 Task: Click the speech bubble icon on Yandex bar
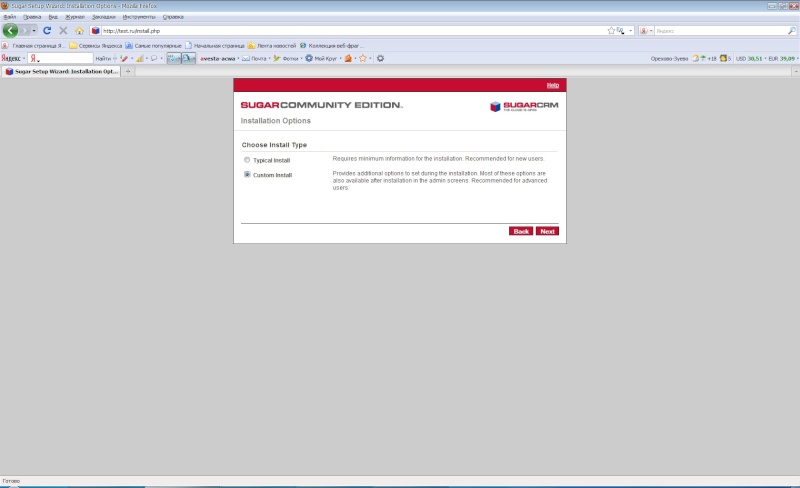coord(154,58)
